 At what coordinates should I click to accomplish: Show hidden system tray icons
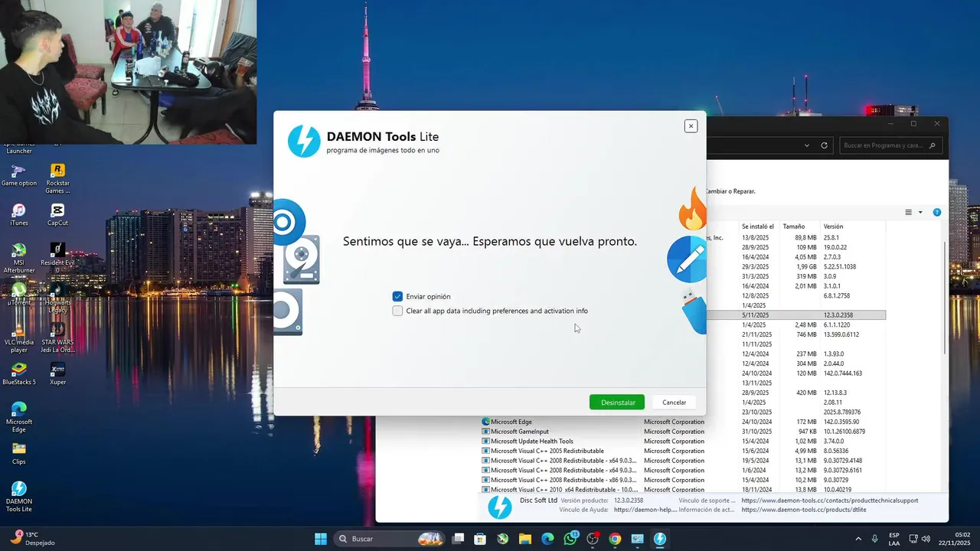pyautogui.click(x=857, y=539)
